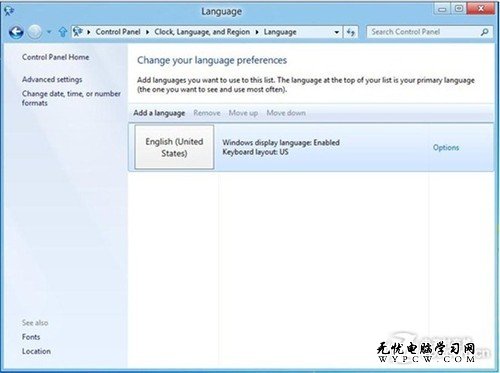The width and height of the screenshot is (500, 373).
Task: Click the Keyboard layout: US text
Action: (255, 152)
